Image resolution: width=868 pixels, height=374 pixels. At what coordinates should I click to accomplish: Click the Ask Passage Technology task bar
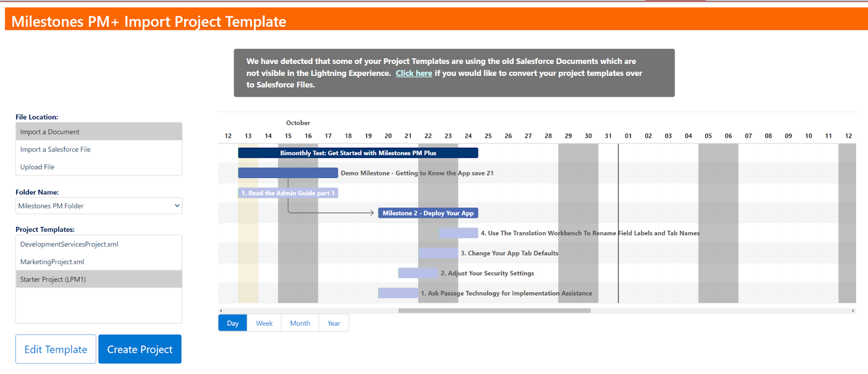coord(398,293)
